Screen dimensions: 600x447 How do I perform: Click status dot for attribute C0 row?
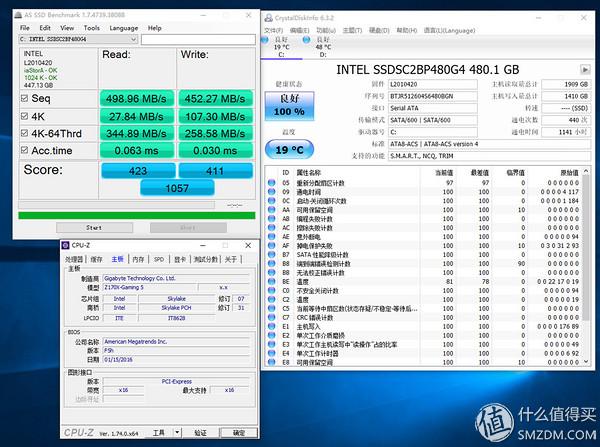tap(272, 290)
